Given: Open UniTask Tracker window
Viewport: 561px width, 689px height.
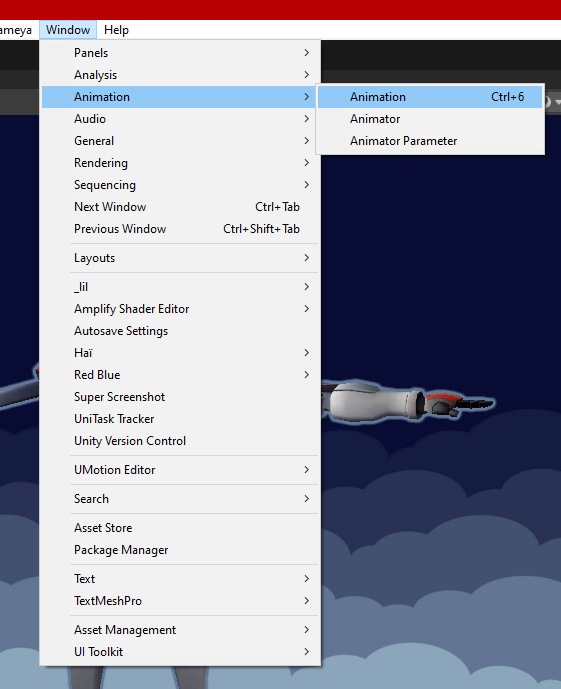Looking at the screenshot, I should pos(180,418).
